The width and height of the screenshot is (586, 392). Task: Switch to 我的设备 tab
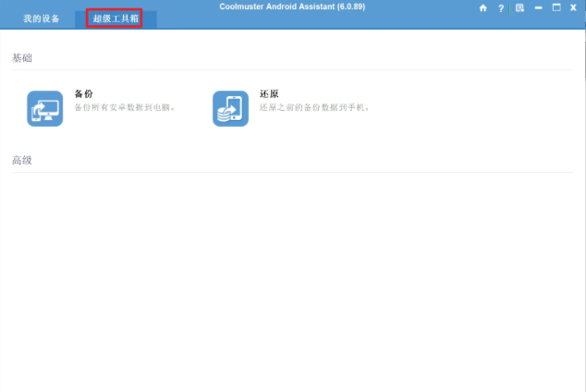click(41, 18)
